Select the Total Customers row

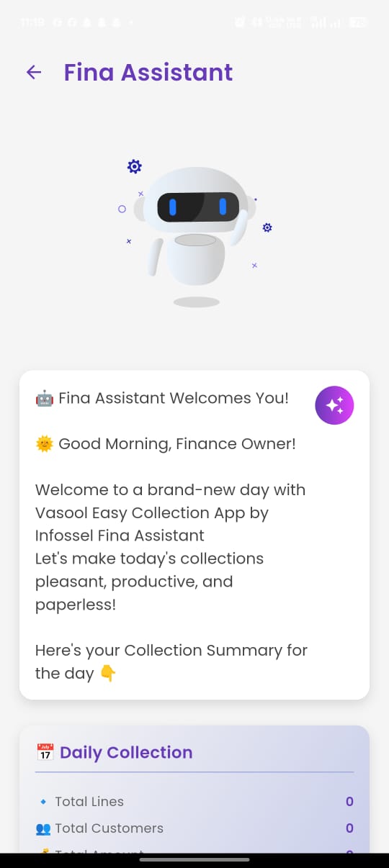point(194,828)
